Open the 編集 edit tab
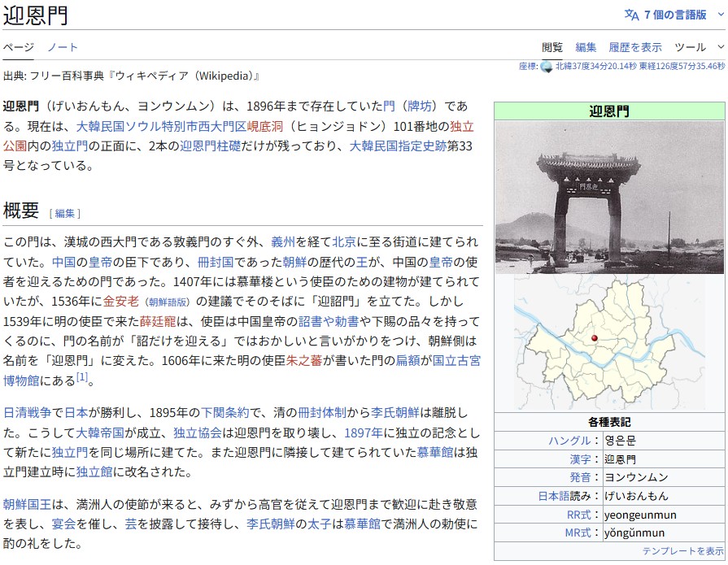728x565 pixels. (586, 47)
